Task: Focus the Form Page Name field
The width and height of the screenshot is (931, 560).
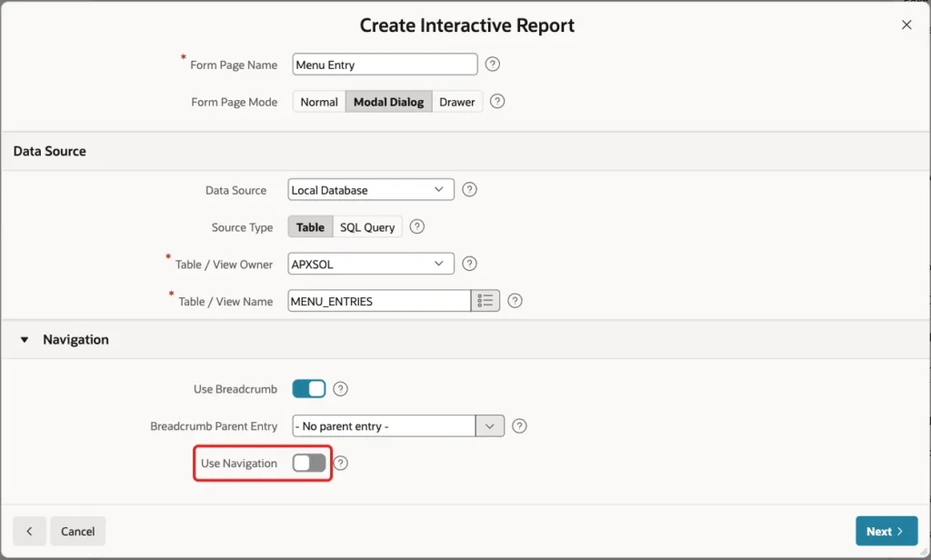Action: click(x=385, y=65)
